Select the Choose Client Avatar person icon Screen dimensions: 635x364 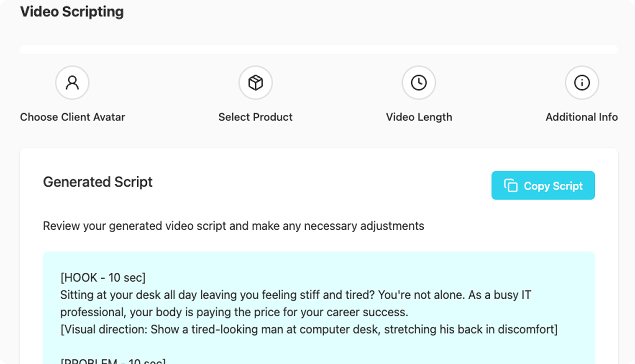pyautogui.click(x=72, y=83)
